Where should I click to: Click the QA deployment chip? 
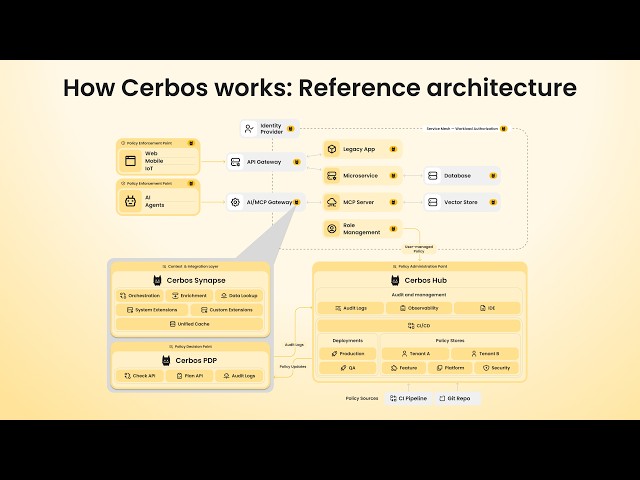point(348,368)
